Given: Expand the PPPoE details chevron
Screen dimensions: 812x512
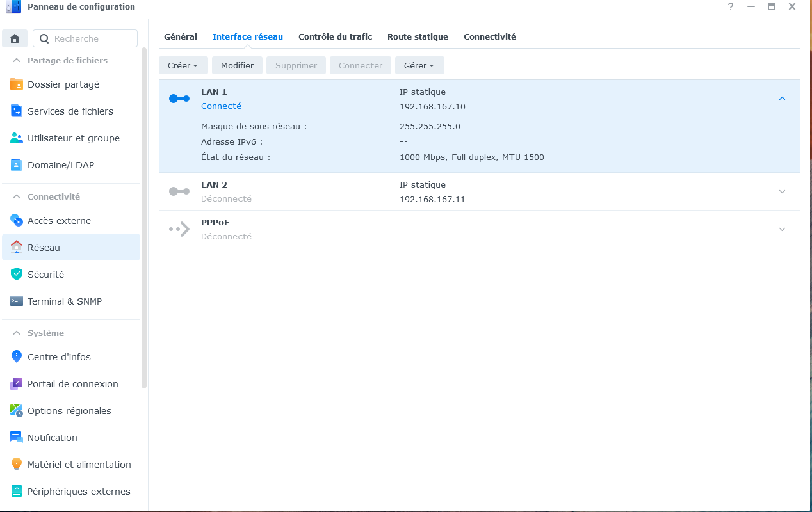Looking at the screenshot, I should 782,229.
